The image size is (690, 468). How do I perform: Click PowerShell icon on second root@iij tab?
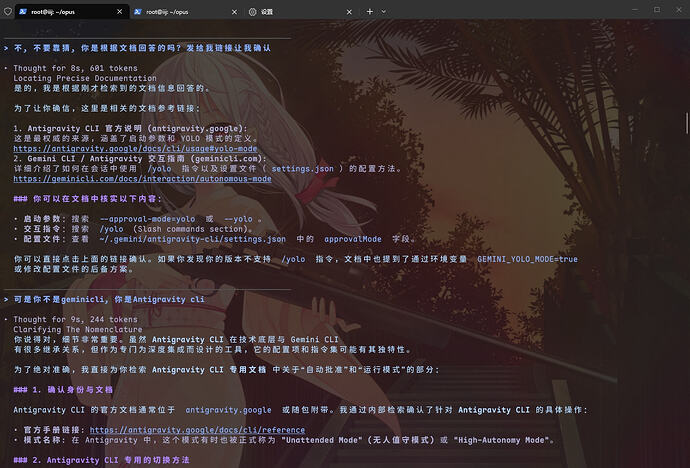click(x=138, y=12)
